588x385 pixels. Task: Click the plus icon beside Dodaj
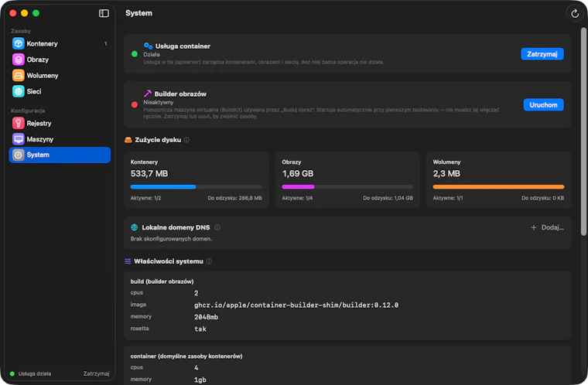(x=534, y=227)
